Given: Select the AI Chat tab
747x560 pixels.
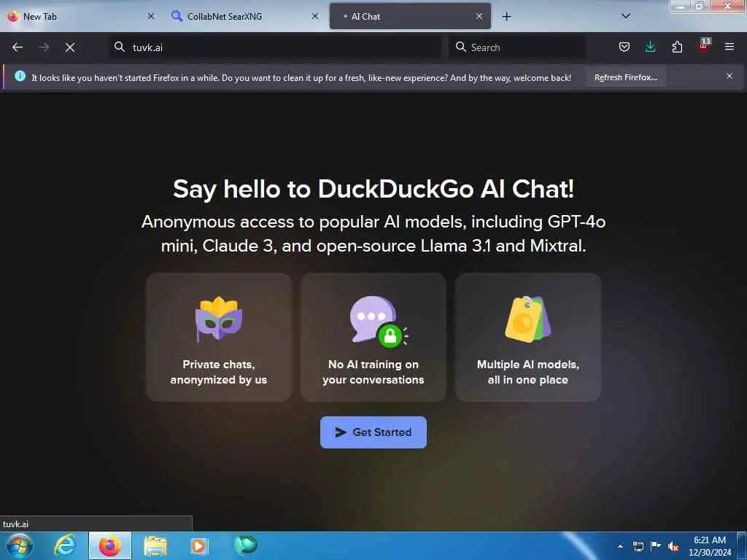Looking at the screenshot, I should 410,16.
